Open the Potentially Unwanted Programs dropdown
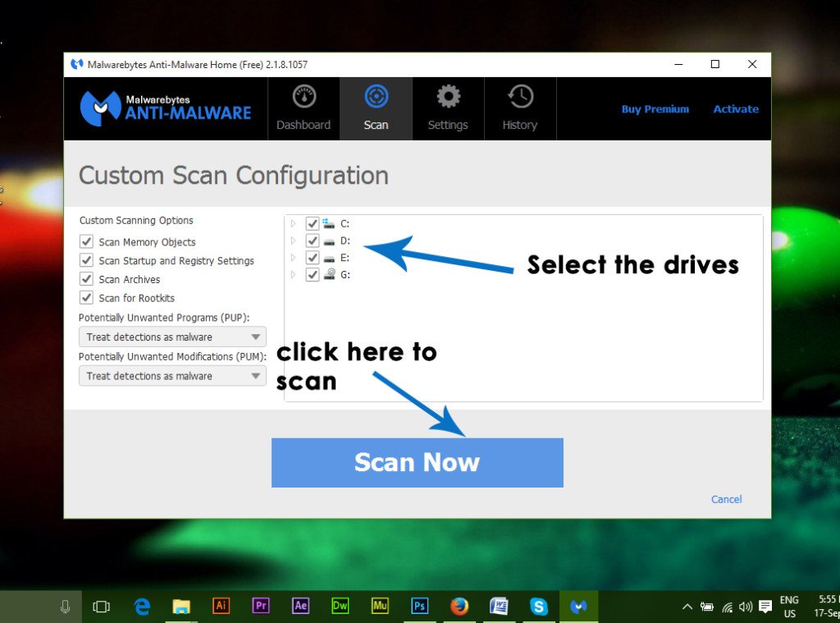The image size is (840, 623). tap(172, 337)
